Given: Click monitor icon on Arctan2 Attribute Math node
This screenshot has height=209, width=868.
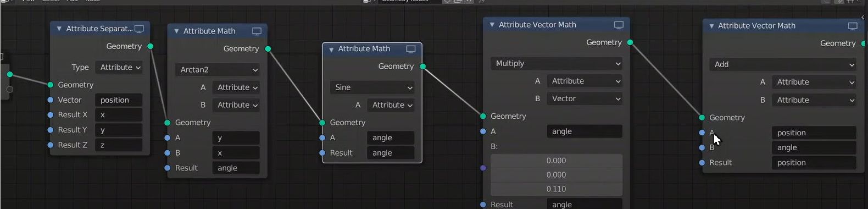Looking at the screenshot, I should [257, 31].
